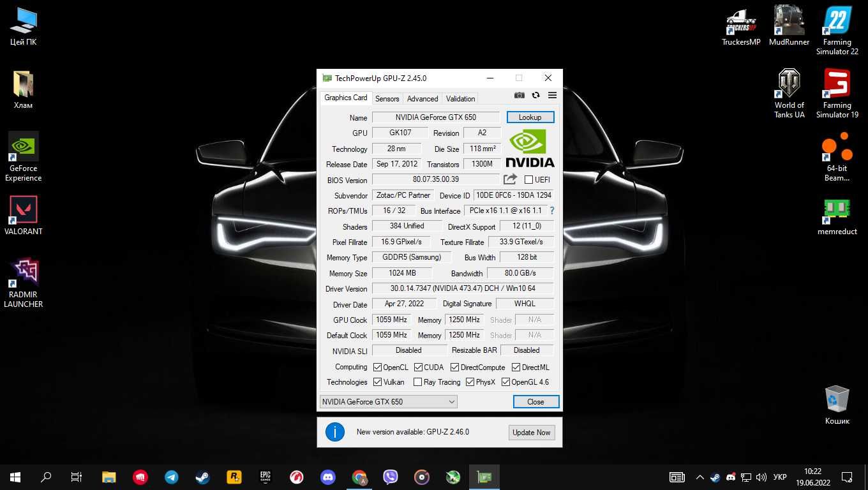The width and height of the screenshot is (868, 490).
Task: Toggle the DirectML checkbox
Action: click(516, 367)
